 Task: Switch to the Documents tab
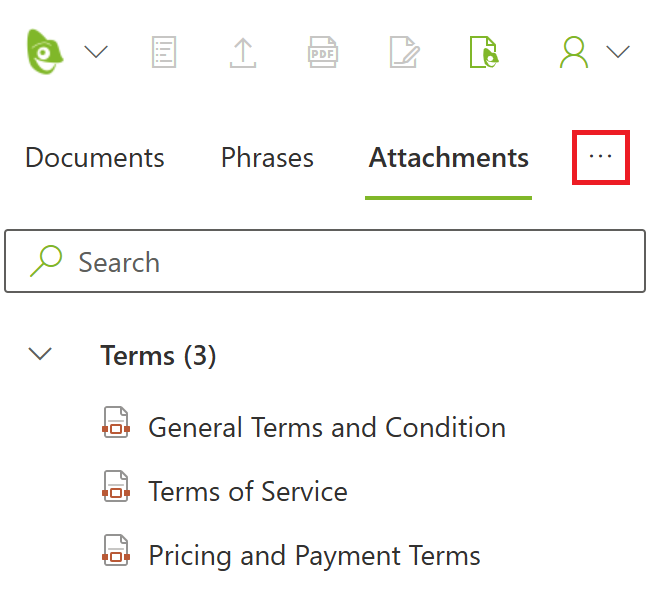(94, 158)
